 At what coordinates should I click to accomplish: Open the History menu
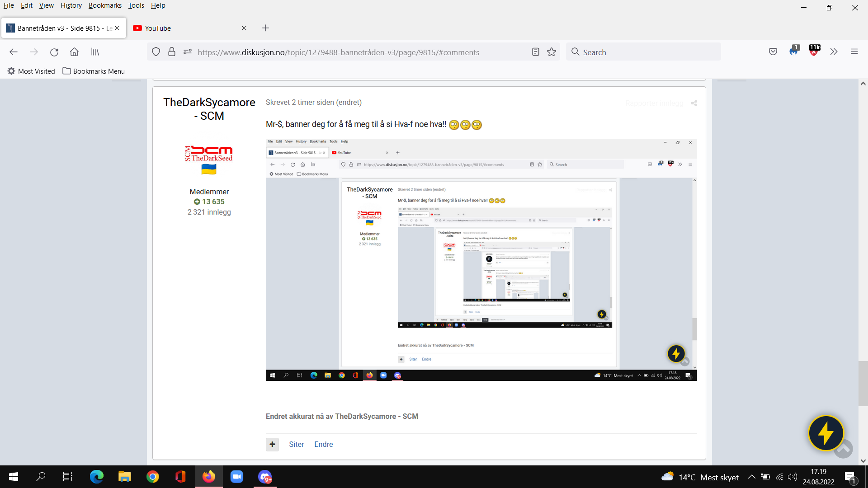tap(71, 5)
